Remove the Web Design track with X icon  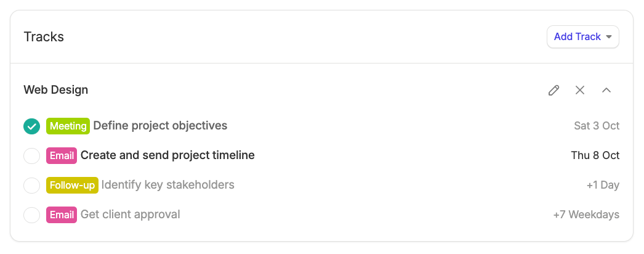[580, 90]
